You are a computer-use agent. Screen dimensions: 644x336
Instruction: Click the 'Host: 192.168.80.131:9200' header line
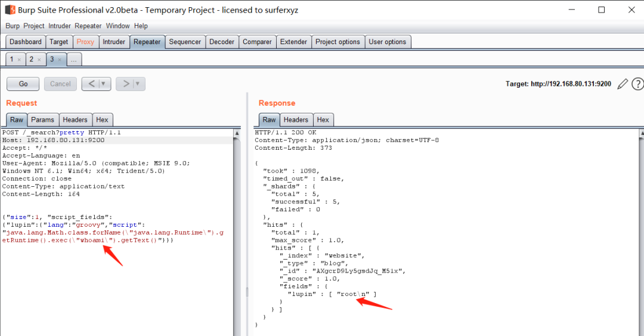pyautogui.click(x=54, y=140)
